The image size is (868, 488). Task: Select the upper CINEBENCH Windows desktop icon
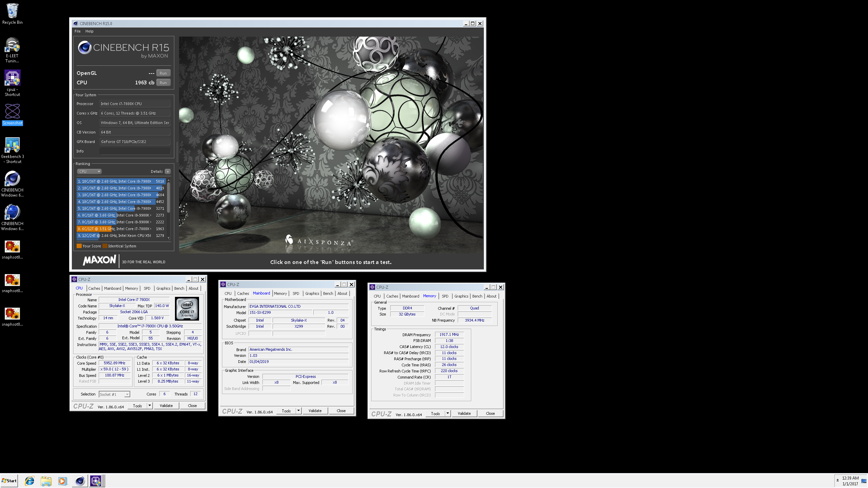[x=13, y=183]
